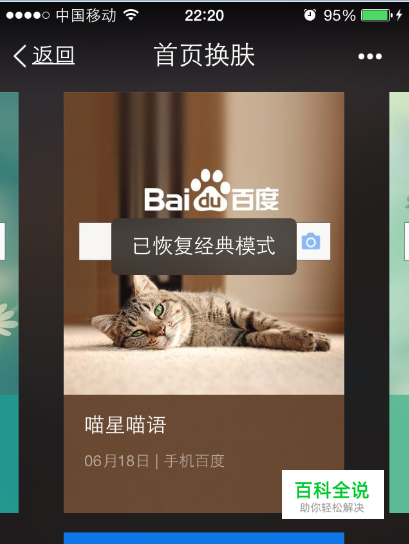Screen dimensions: 409x544
Task: Click the 返回 back link
Action: pos(53,55)
